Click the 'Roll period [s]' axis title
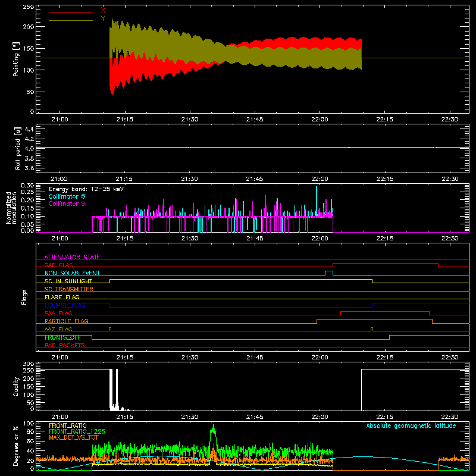Screen dimensions: 476x476 click(17, 148)
